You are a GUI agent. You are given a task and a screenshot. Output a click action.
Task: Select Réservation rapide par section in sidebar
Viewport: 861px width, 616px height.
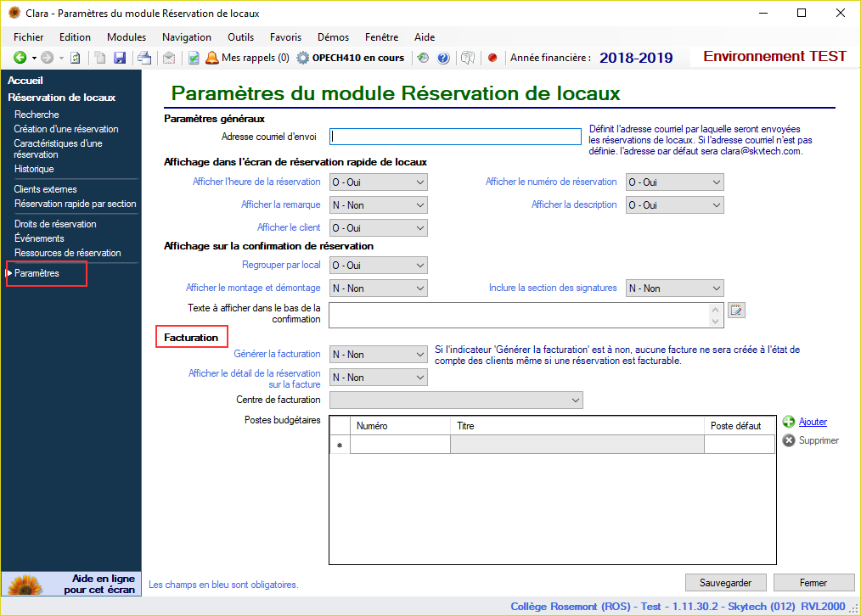(x=75, y=204)
